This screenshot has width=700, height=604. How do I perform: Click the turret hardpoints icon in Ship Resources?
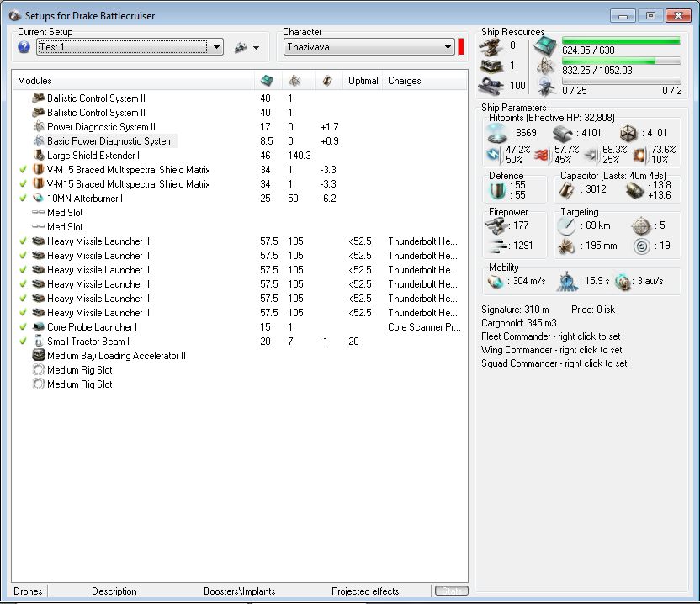pos(491,47)
